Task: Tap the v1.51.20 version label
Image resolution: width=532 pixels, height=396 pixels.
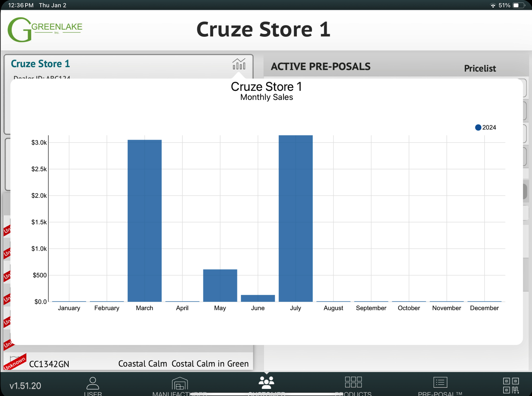Action: point(25,385)
